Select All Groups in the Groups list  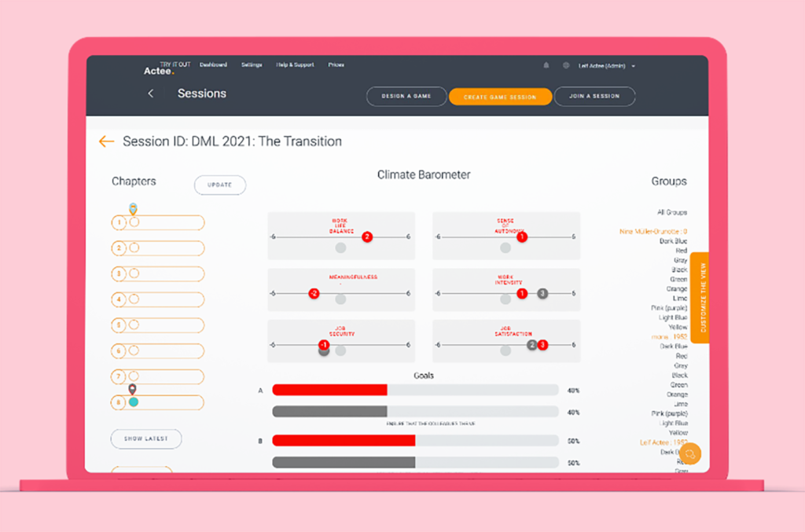coord(671,212)
